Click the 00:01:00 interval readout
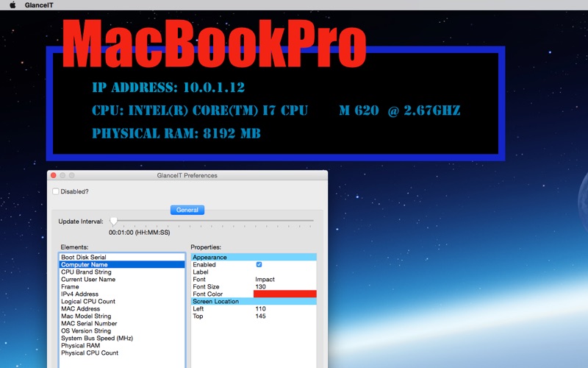588x368 pixels. [140, 233]
